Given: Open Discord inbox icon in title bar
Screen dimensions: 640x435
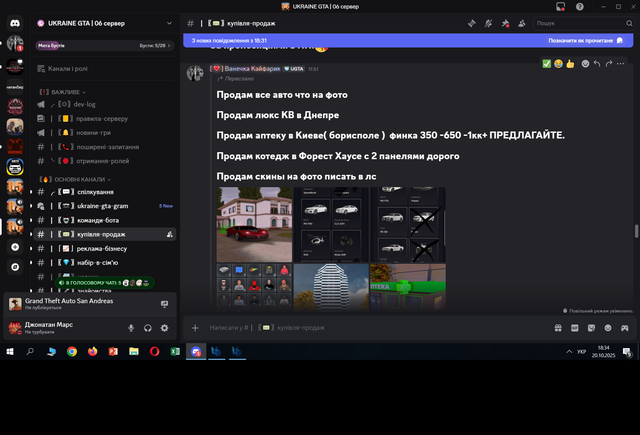Looking at the screenshot, I should coord(561,7).
